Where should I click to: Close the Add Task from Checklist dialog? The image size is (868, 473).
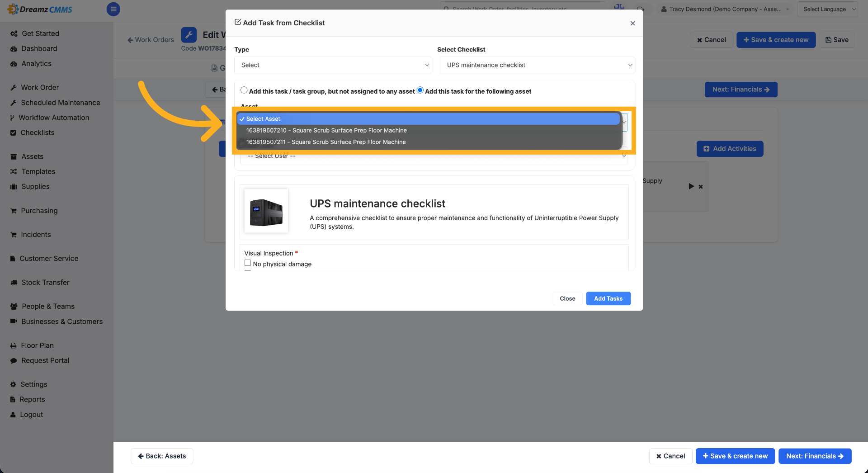632,23
